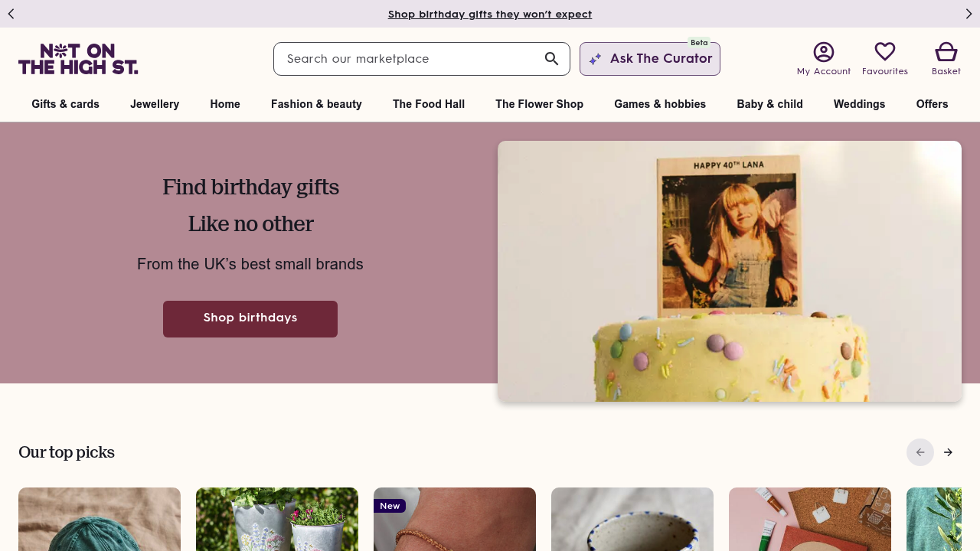This screenshot has width=980, height=551.
Task: Open the Offers section
Action: (x=932, y=104)
